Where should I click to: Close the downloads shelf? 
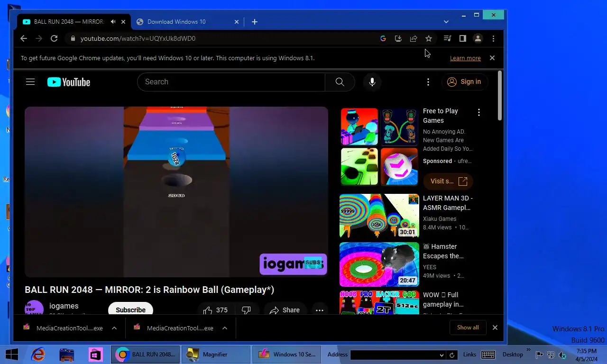coord(495,328)
